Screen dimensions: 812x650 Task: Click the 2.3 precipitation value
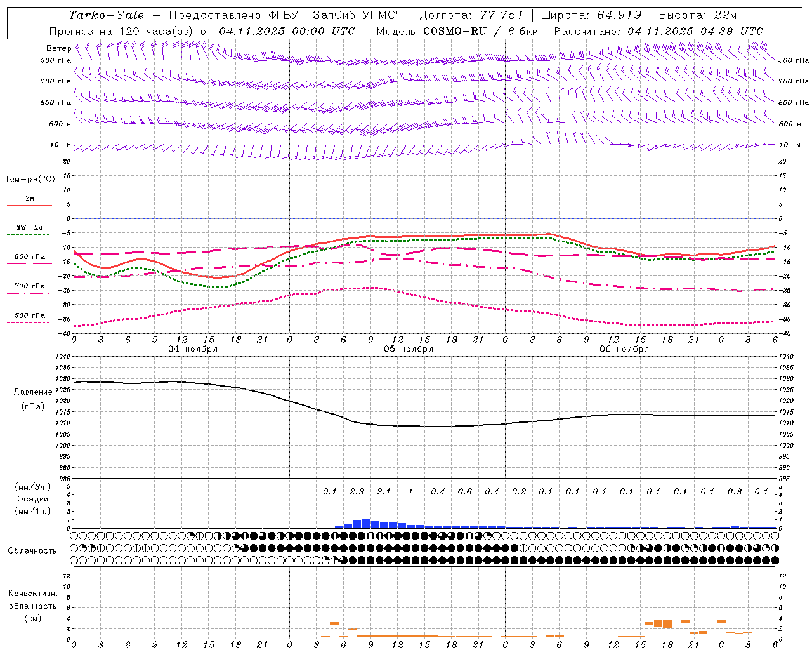tap(357, 491)
